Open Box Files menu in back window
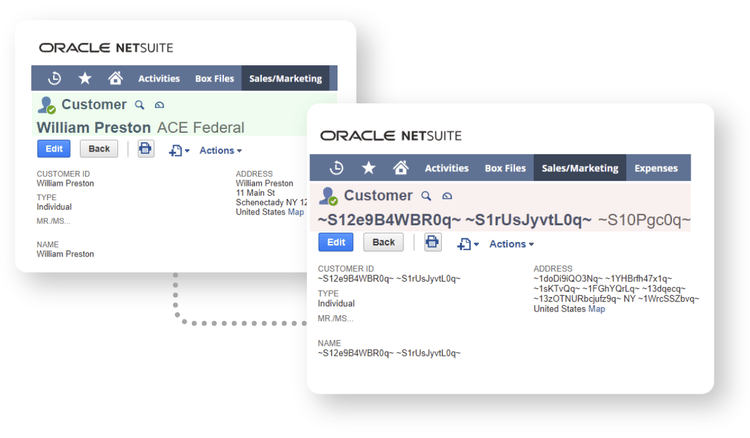The width and height of the screenshot is (750, 438). tap(214, 78)
